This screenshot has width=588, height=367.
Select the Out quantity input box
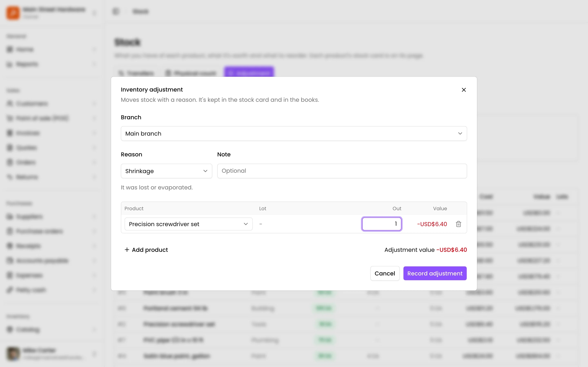click(381, 224)
